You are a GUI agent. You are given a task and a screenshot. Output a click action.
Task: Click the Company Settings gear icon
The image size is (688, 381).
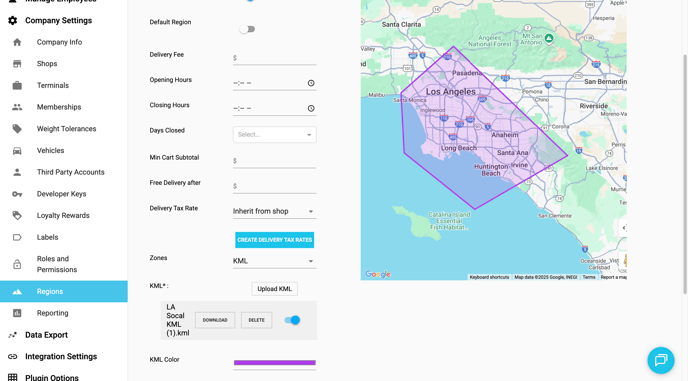click(x=13, y=21)
